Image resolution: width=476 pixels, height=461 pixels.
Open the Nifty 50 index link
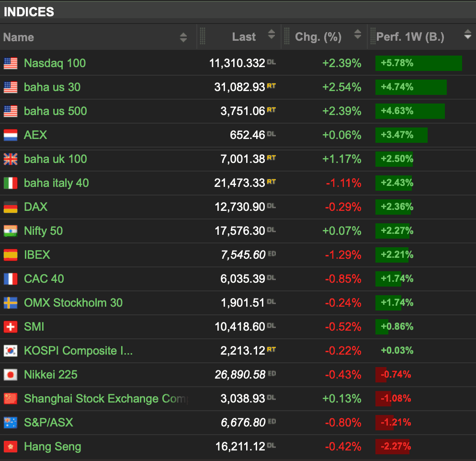(44, 231)
